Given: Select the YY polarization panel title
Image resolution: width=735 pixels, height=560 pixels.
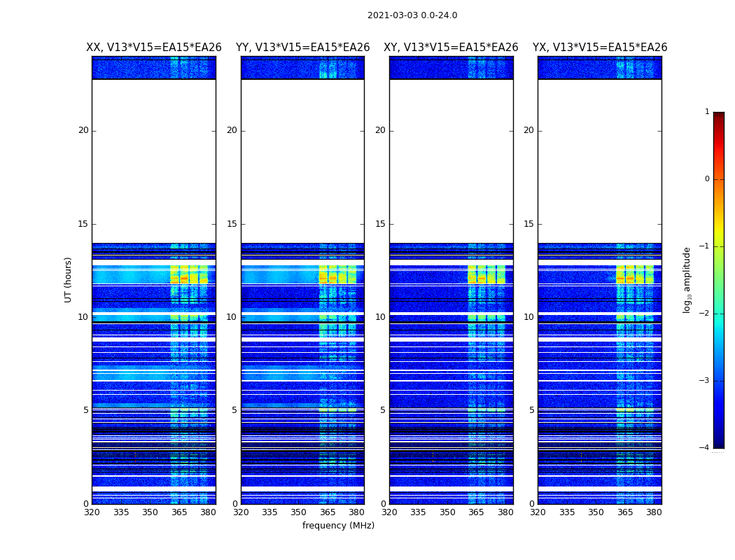Looking at the screenshot, I should [x=302, y=48].
